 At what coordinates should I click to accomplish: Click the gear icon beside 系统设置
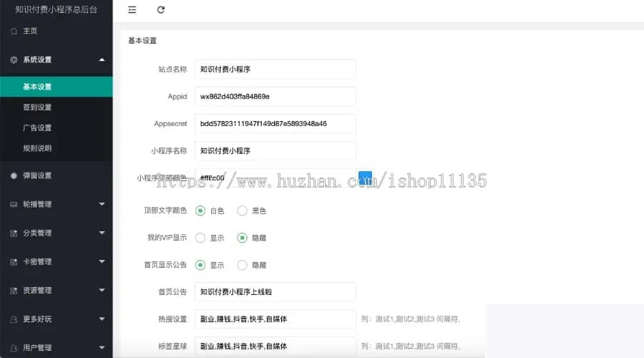[14, 60]
